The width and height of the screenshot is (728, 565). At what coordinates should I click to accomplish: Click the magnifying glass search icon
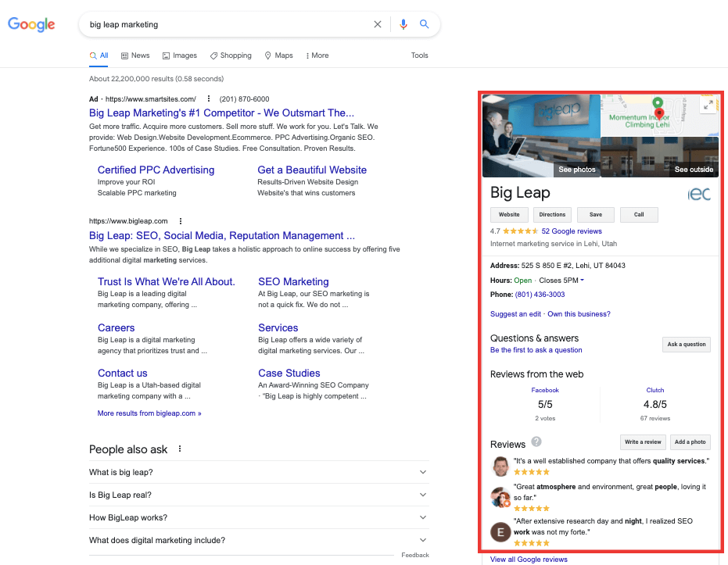click(424, 24)
